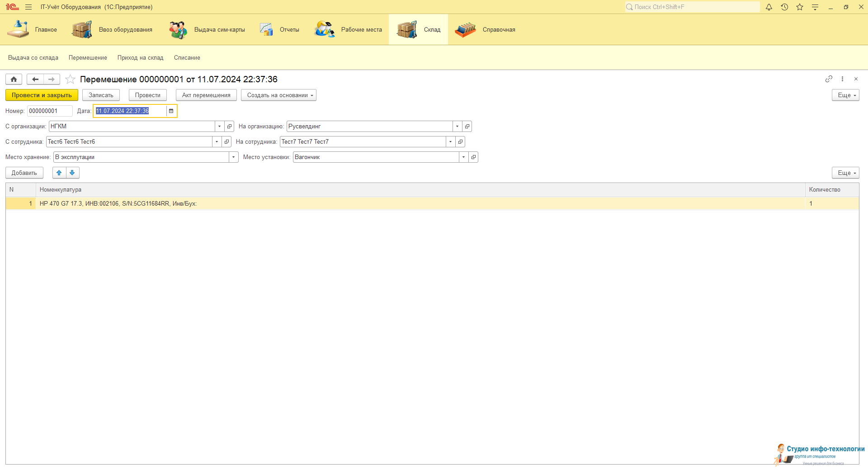
Task: Copy link to document via chain icon
Action: (x=828, y=79)
